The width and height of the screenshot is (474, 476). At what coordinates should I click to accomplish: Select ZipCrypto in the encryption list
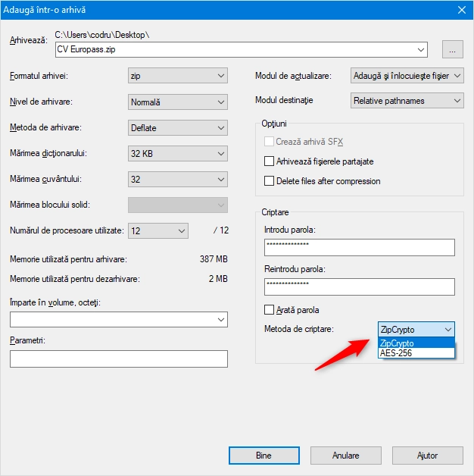(416, 343)
